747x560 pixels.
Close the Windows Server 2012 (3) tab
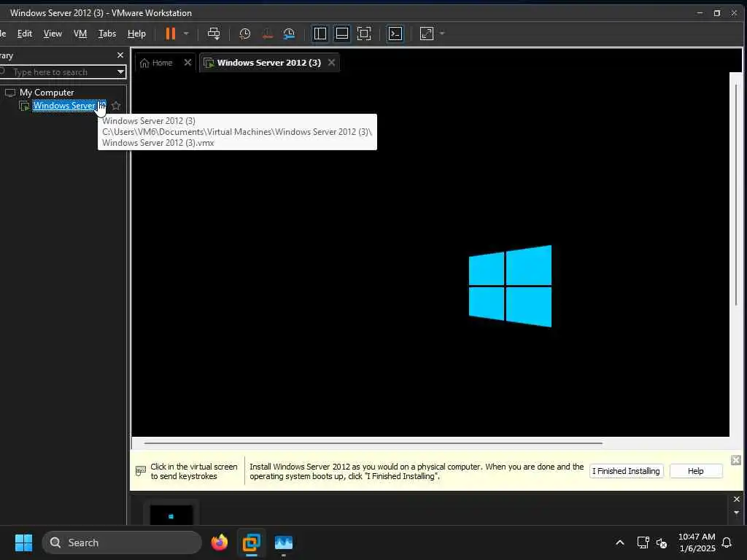tap(332, 63)
